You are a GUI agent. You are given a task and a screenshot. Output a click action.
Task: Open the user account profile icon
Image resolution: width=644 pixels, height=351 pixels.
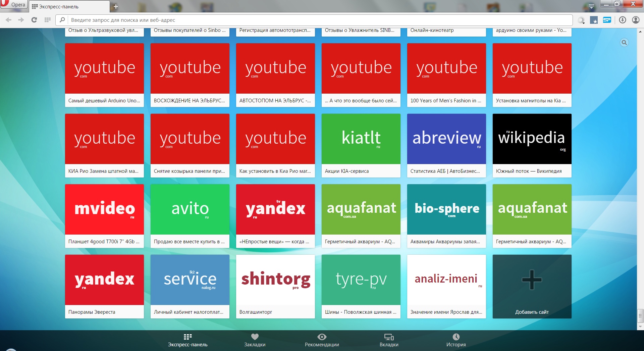click(636, 20)
